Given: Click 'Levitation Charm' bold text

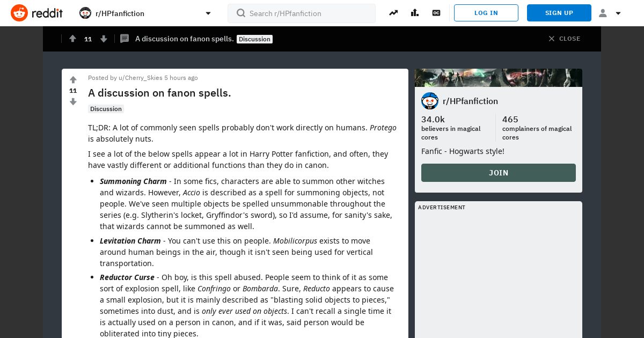Looking at the screenshot, I should point(130,241).
